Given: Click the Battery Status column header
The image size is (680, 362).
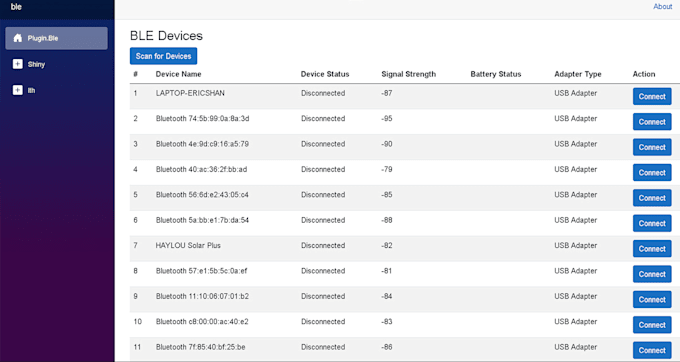Looking at the screenshot, I should (496, 74).
